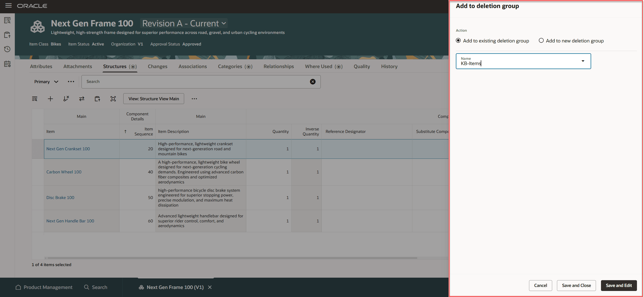Open the Disc Brake 100 link

(x=60, y=197)
